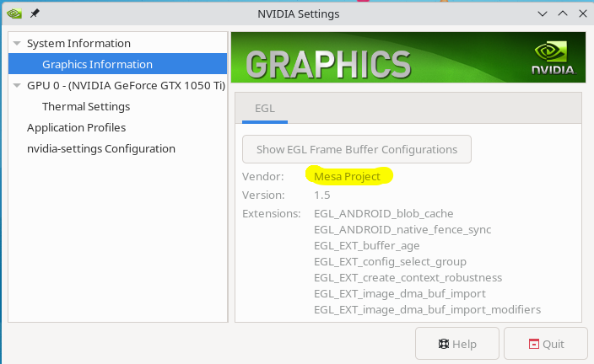Open nvidia-settings Configuration page

point(101,148)
